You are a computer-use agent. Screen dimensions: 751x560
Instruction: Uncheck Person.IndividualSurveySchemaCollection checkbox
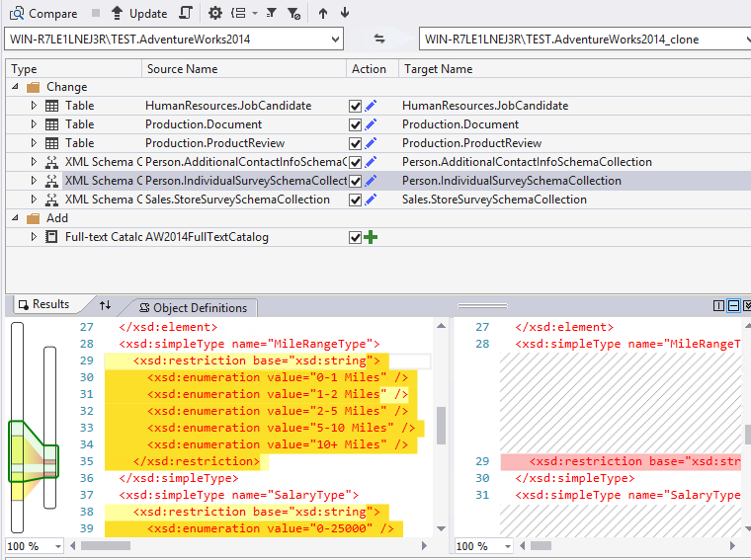tap(355, 182)
